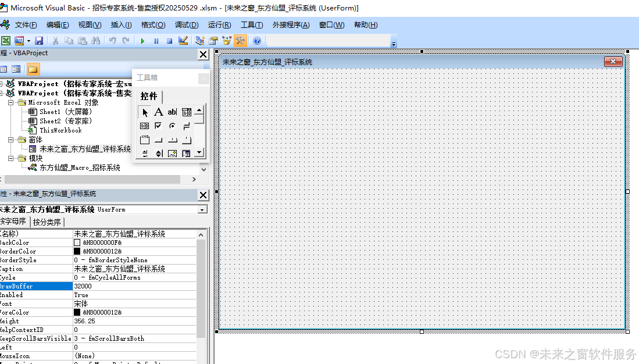The height and width of the screenshot is (364, 639).
Task: Toggle Design Mode icon
Action: tap(183, 40)
